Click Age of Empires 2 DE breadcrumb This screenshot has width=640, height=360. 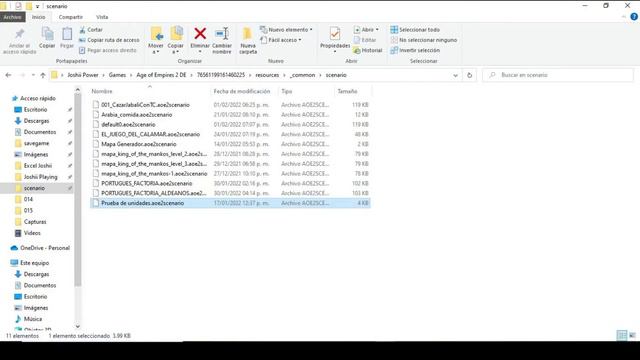161,75
